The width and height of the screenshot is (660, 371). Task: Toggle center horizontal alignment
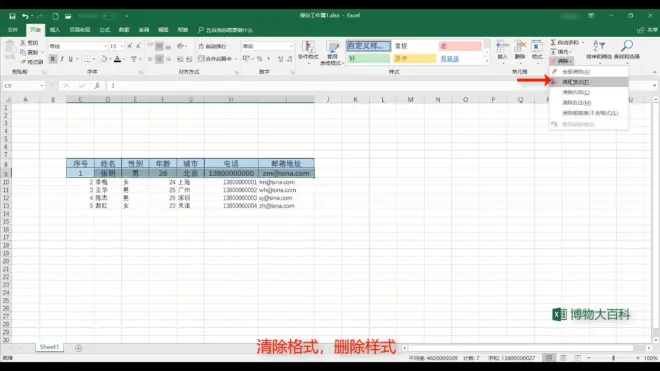(159, 59)
